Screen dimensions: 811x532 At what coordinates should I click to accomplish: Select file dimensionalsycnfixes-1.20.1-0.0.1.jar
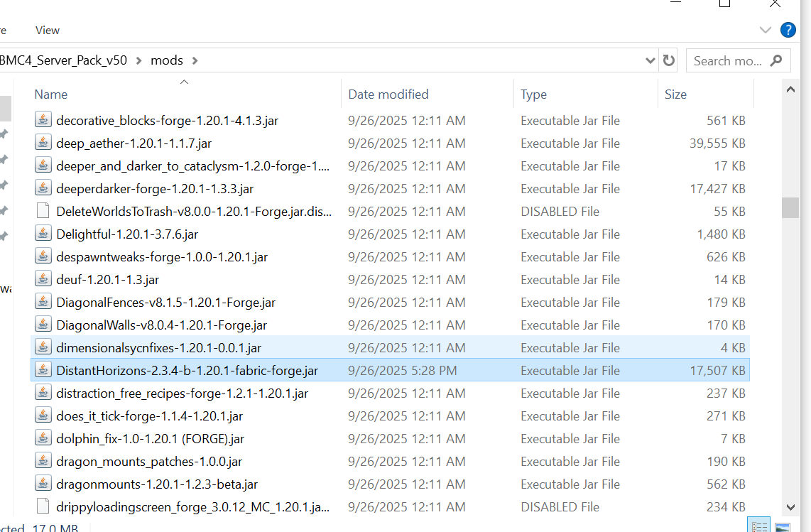tap(159, 348)
